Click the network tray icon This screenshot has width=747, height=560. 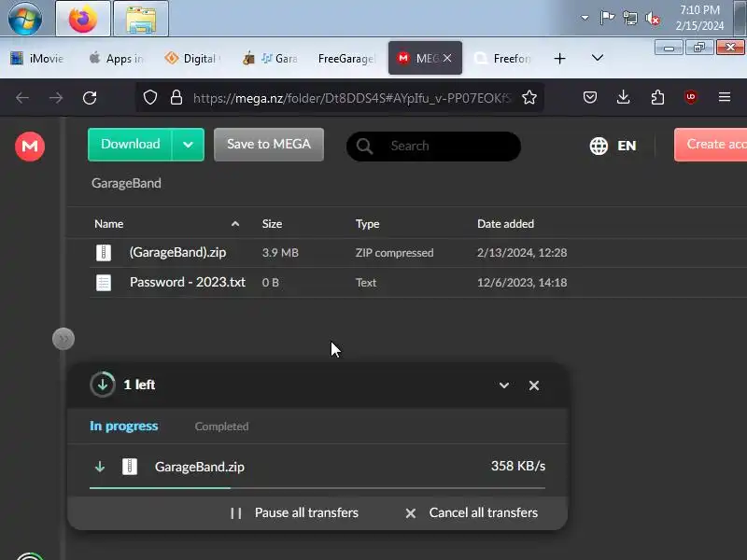(630, 19)
